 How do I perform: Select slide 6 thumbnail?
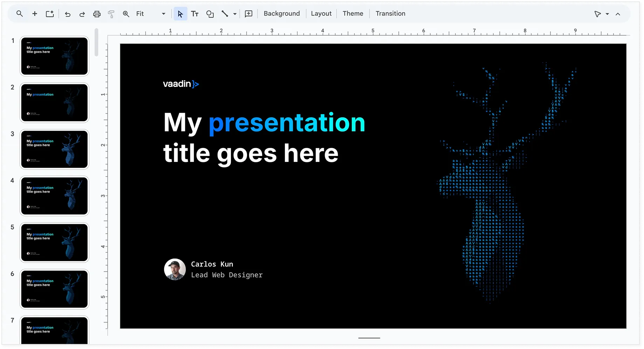[54, 289]
